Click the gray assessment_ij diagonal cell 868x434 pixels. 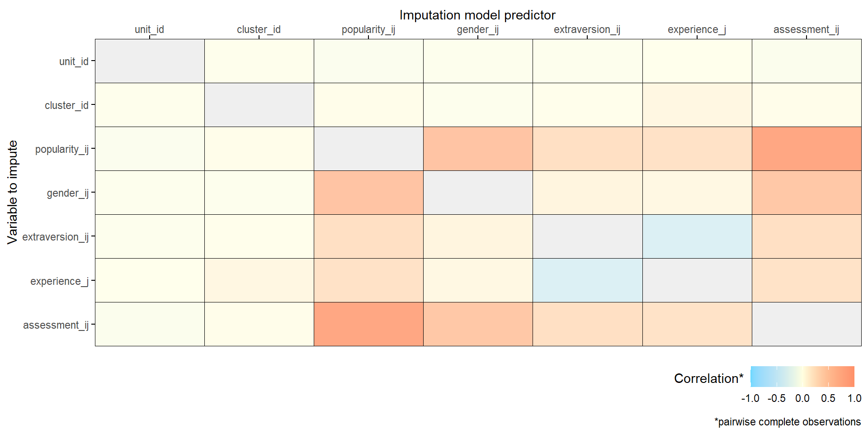[x=807, y=324]
